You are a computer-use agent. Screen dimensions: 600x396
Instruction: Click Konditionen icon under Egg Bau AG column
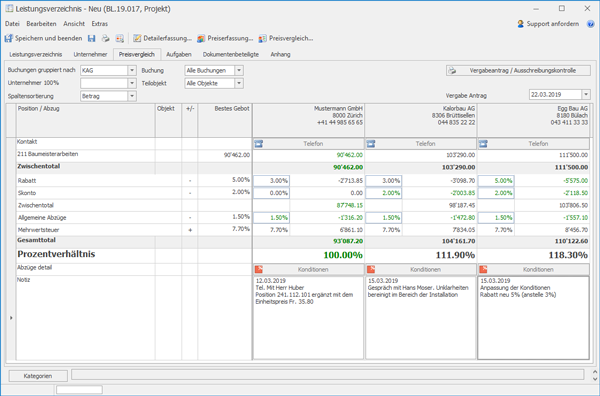pyautogui.click(x=483, y=269)
